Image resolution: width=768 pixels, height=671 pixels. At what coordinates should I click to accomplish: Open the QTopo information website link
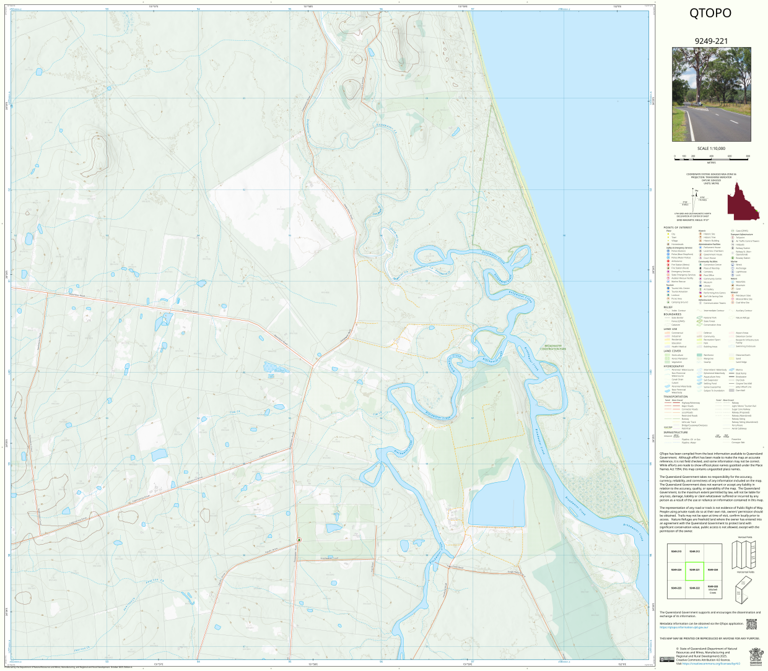pos(684,627)
